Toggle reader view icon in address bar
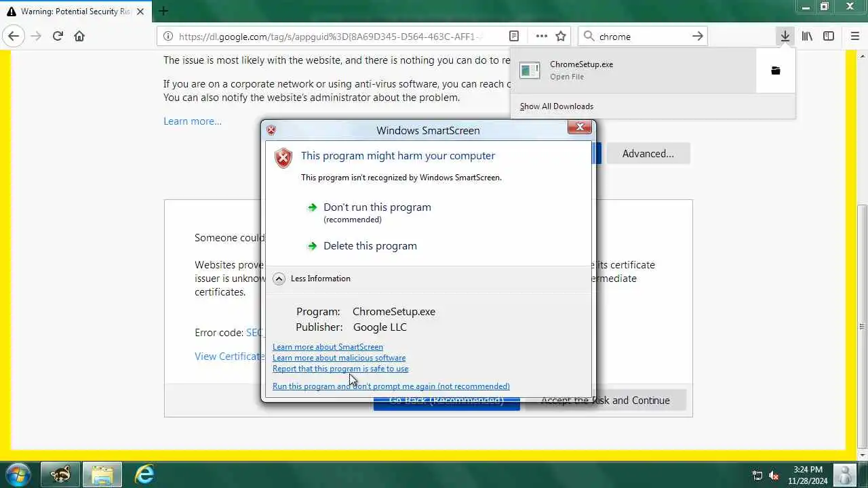The height and width of the screenshot is (488, 868). (514, 37)
